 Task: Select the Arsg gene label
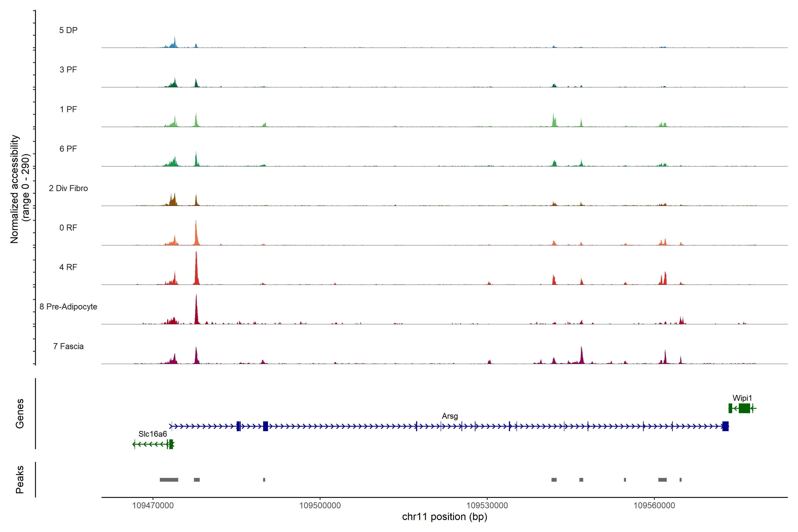click(450, 416)
